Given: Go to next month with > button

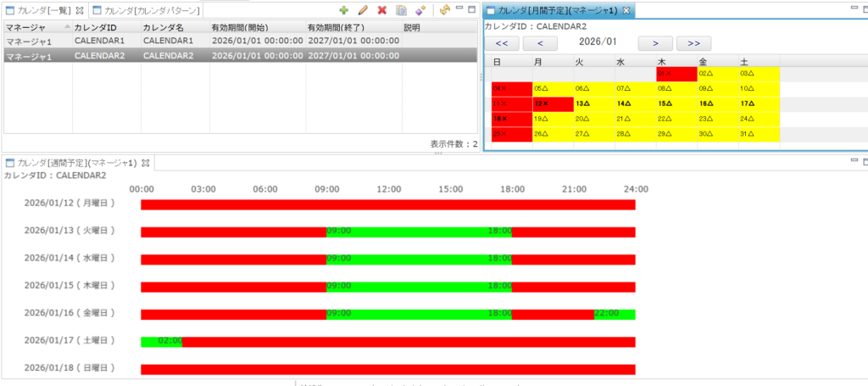Looking at the screenshot, I should pos(655,42).
